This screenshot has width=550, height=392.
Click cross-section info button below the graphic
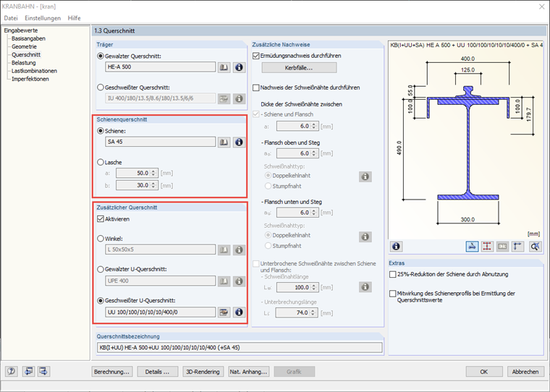(x=396, y=247)
